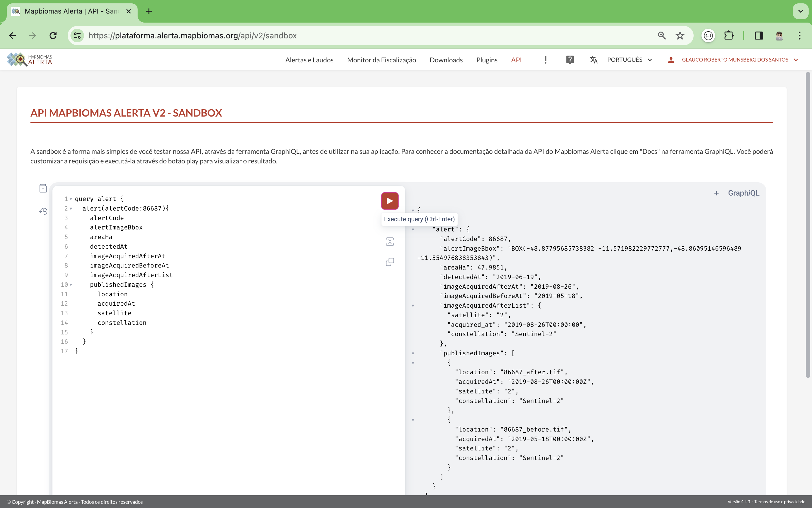Show the GraphiQL query history icon

click(x=43, y=211)
